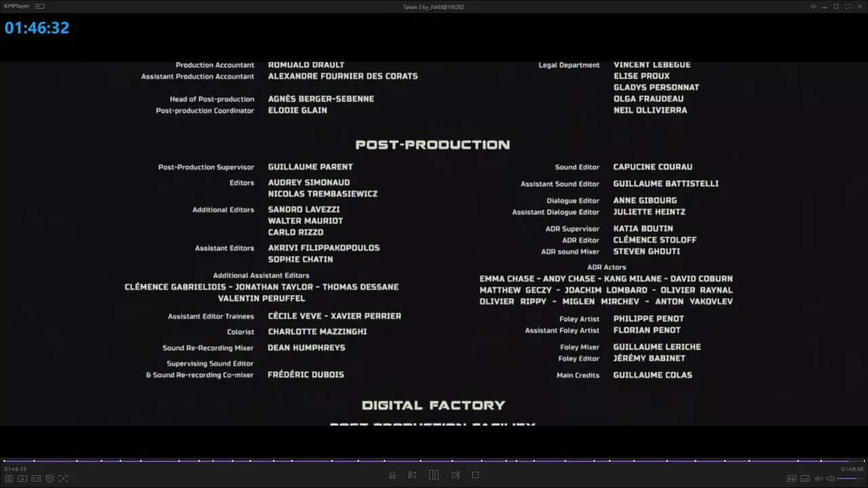Open the KMPlayer main menu logo
Screen dimensions: 868x488
pos(17,6)
